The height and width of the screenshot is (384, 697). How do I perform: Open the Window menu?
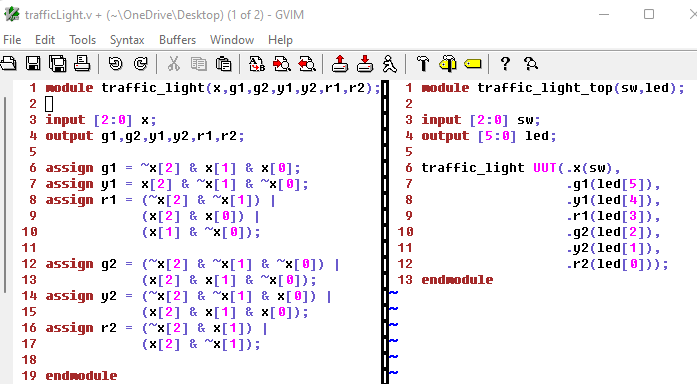tap(232, 40)
